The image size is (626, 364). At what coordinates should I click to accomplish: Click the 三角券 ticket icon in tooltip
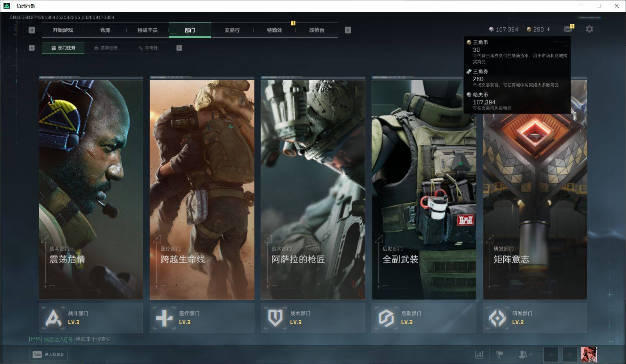469,71
